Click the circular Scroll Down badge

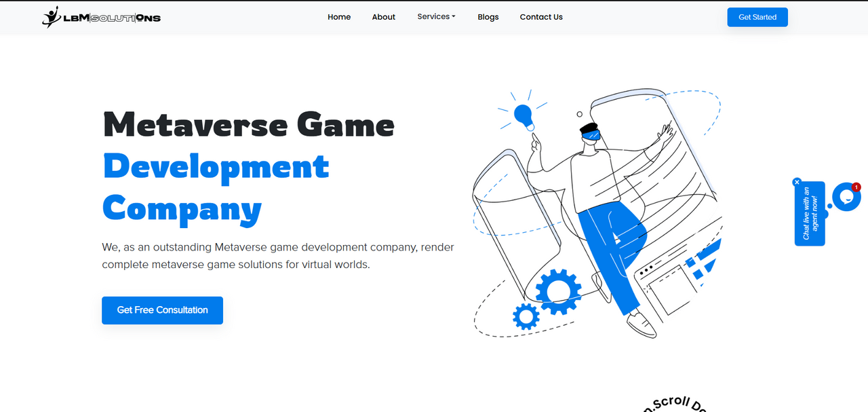tap(676, 404)
